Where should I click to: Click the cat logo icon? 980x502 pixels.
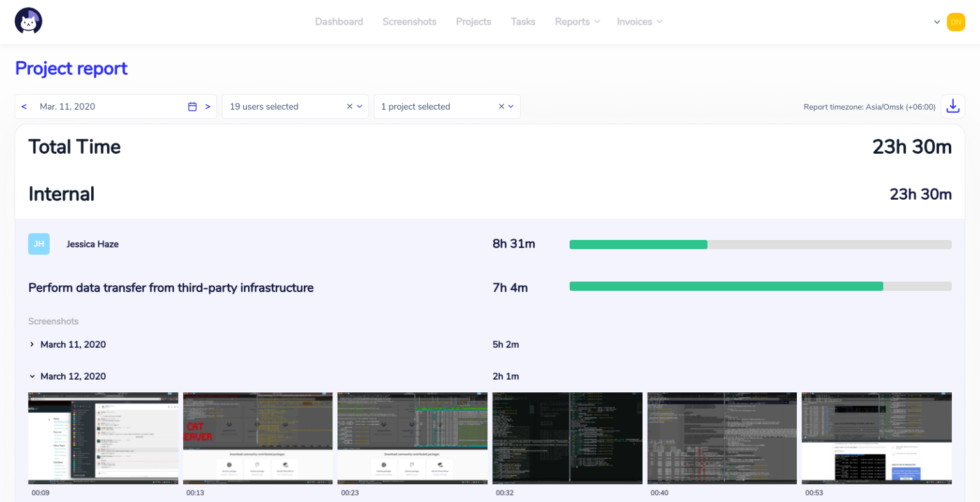(x=29, y=21)
